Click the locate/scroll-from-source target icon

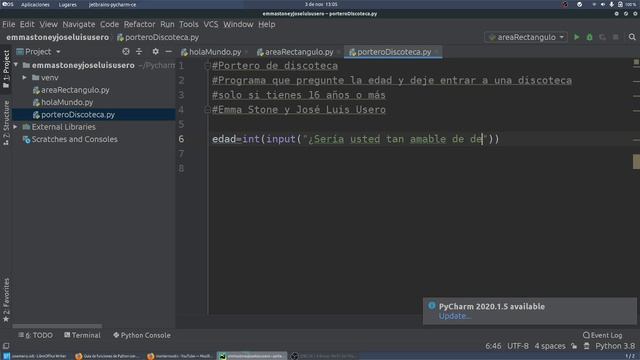[126, 51]
